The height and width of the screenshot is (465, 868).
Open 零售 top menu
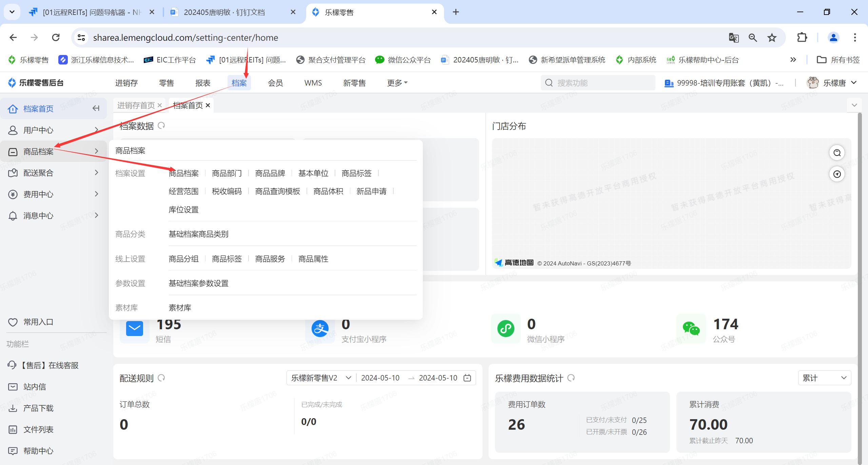[x=166, y=83]
